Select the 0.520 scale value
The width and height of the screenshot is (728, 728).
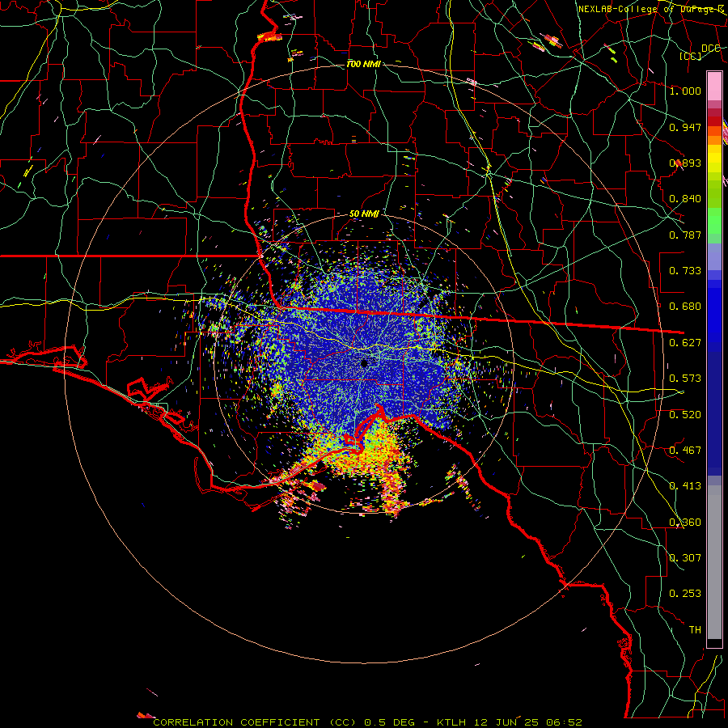point(685,415)
